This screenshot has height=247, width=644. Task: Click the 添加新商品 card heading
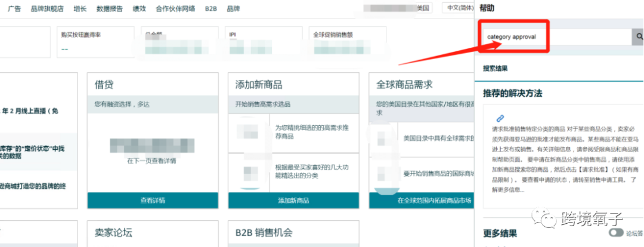[259, 85]
